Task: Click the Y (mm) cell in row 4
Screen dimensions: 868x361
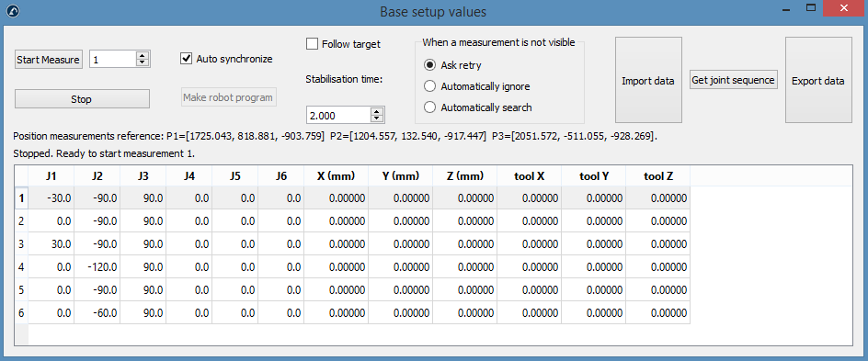Action: click(401, 267)
